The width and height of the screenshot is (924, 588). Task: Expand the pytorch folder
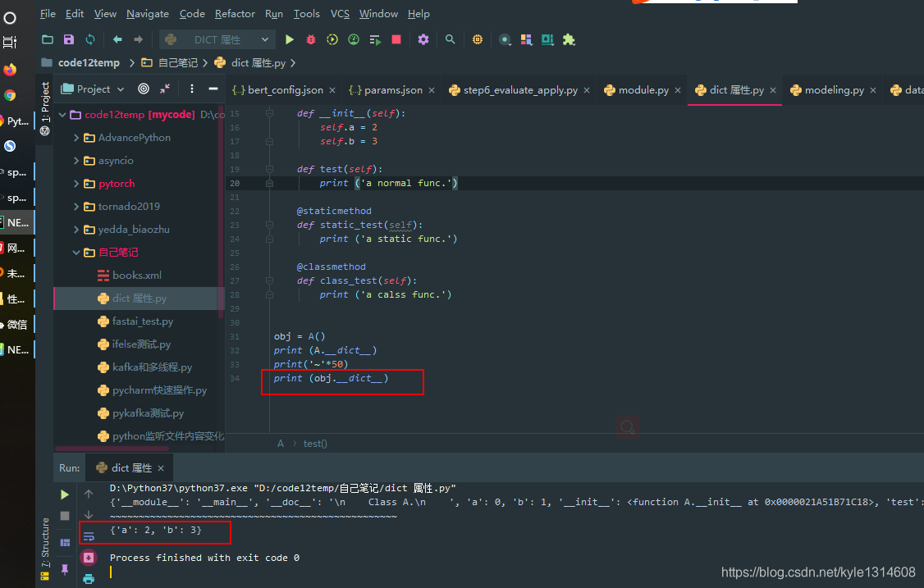coord(76,184)
